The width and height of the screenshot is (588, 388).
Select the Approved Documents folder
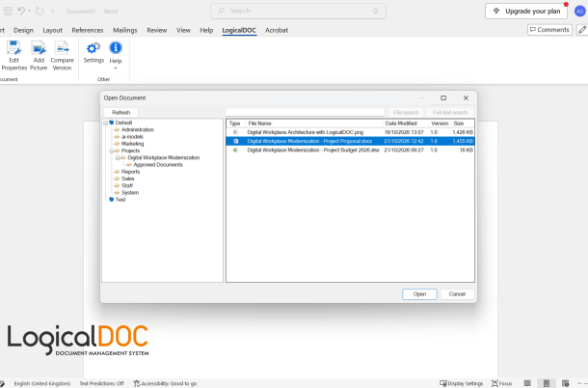[158, 165]
